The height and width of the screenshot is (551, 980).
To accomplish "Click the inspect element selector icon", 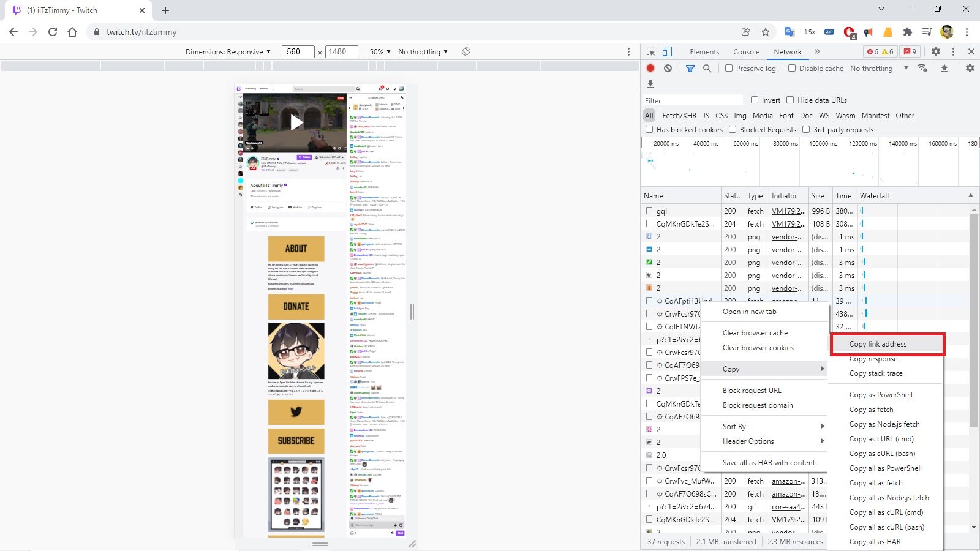I will [650, 52].
